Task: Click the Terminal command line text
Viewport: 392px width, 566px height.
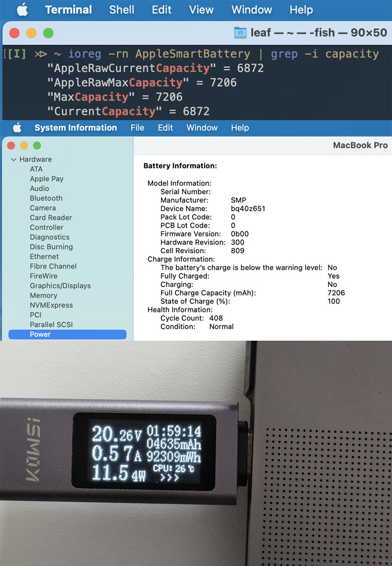Action: point(223,54)
